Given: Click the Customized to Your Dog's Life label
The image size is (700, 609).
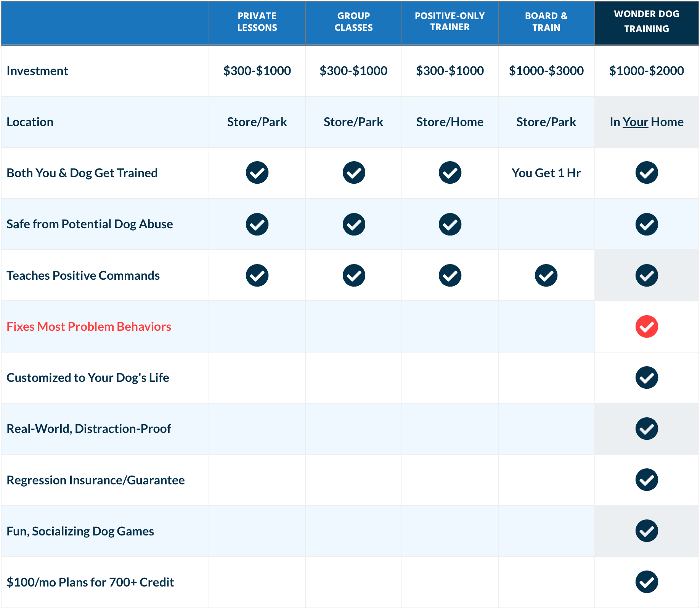Looking at the screenshot, I should pos(88,378).
